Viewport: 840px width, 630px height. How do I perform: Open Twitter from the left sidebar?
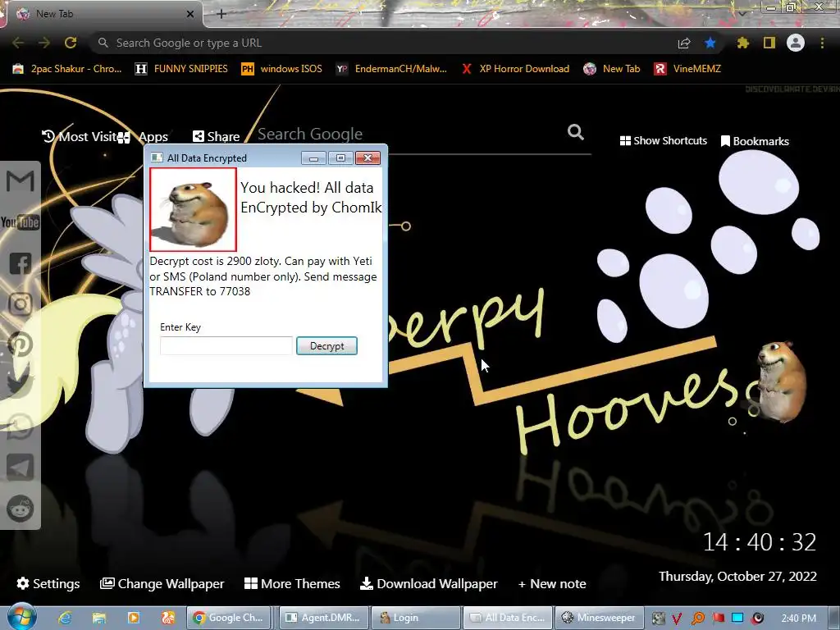tap(21, 386)
